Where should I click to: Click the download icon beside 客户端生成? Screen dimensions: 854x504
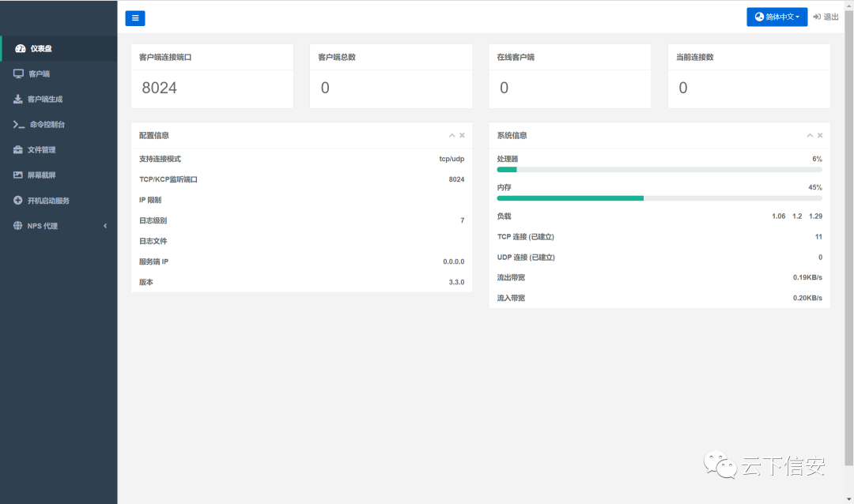point(18,99)
